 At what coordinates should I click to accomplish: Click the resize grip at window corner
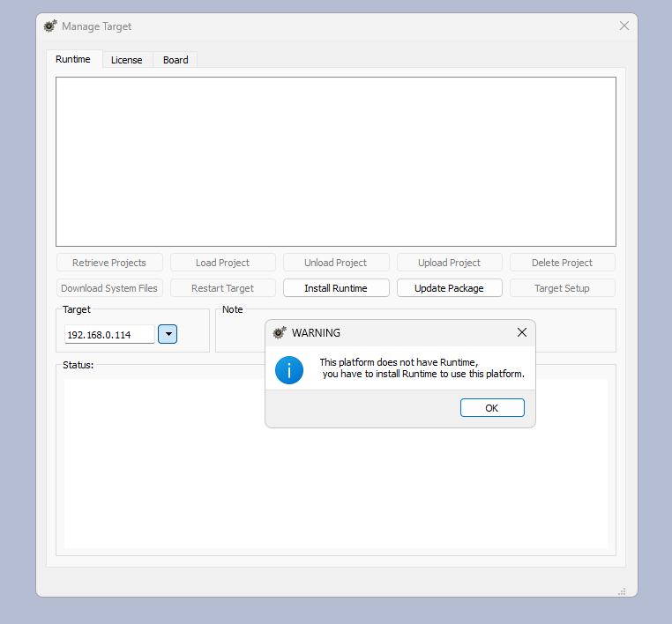pos(622,591)
